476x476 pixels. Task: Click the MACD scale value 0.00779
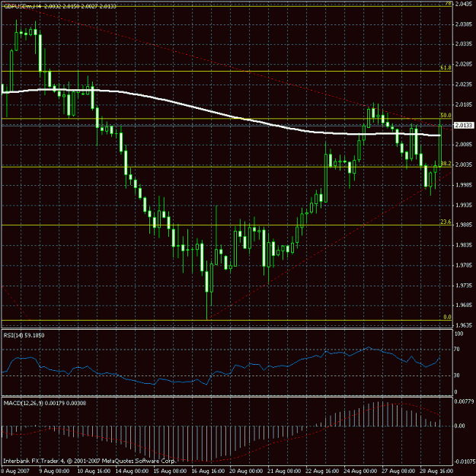464,401
